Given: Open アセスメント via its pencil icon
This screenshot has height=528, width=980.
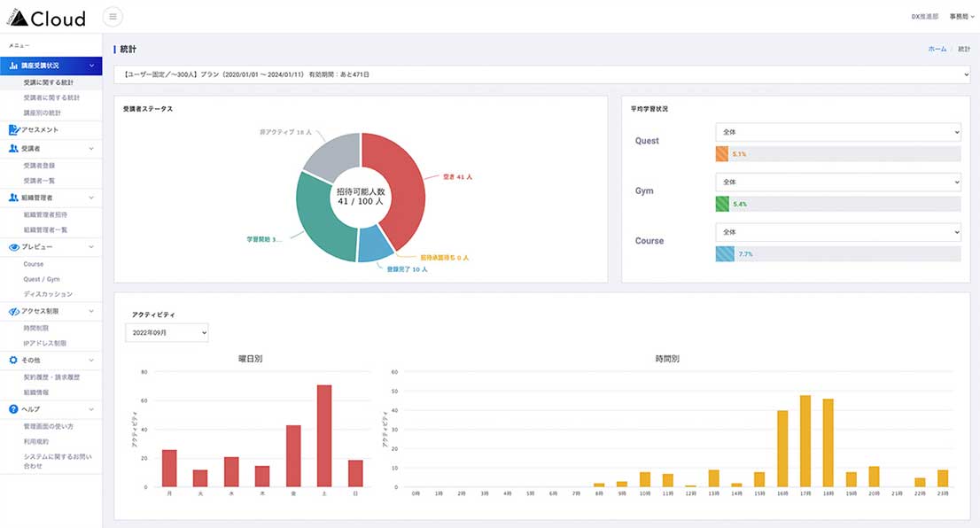Looking at the screenshot, I should (x=13, y=130).
